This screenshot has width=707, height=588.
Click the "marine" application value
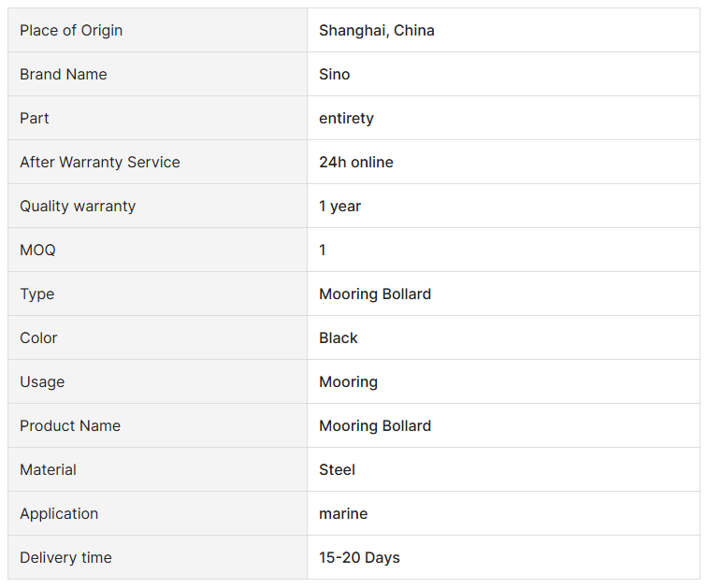pos(343,513)
